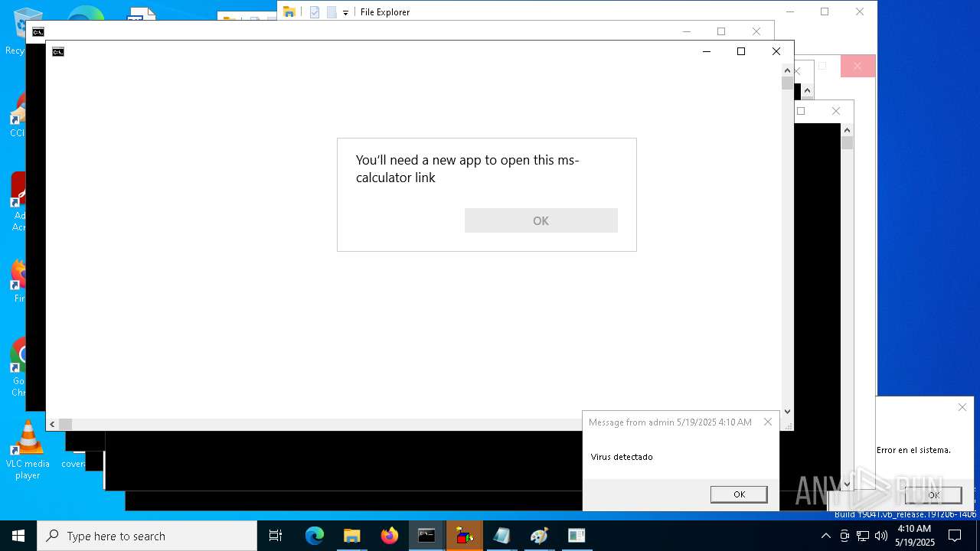Click the 'File Explorer' window title text
The height and width of the screenshot is (551, 980).
(385, 12)
